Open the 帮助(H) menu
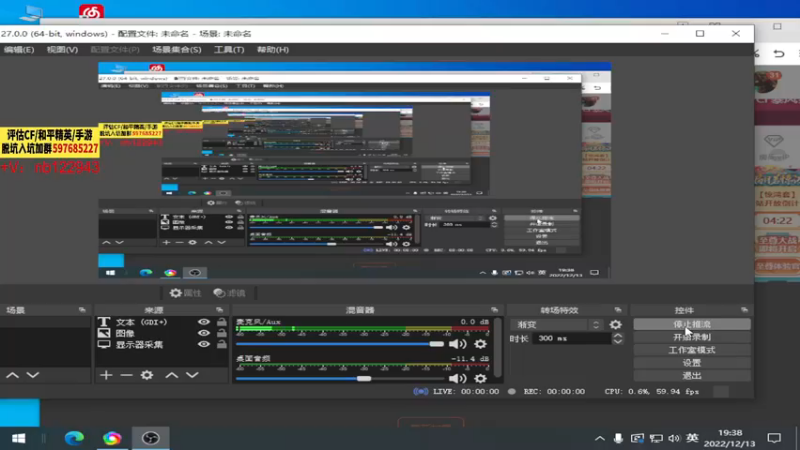Image resolution: width=800 pixels, height=450 pixels. pyautogui.click(x=272, y=49)
